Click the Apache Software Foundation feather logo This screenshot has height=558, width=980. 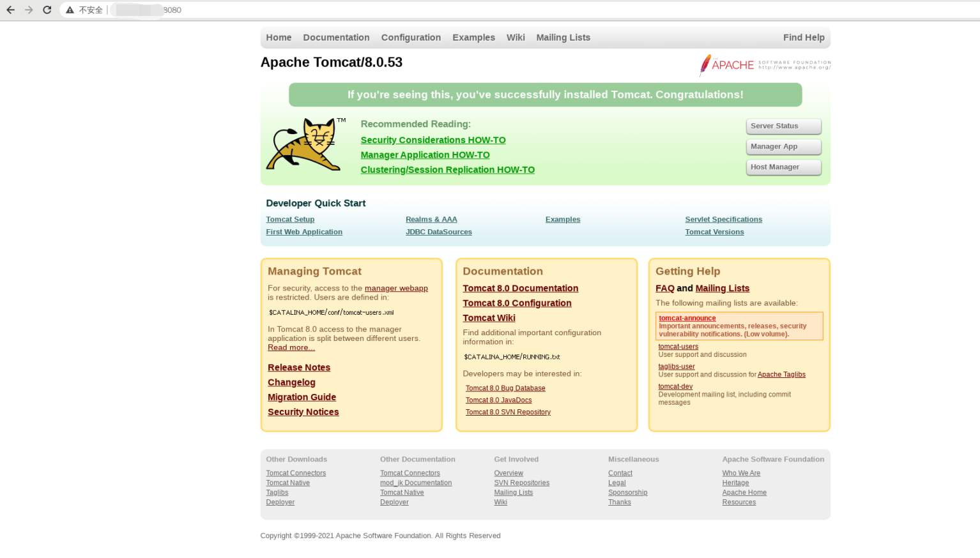(765, 64)
